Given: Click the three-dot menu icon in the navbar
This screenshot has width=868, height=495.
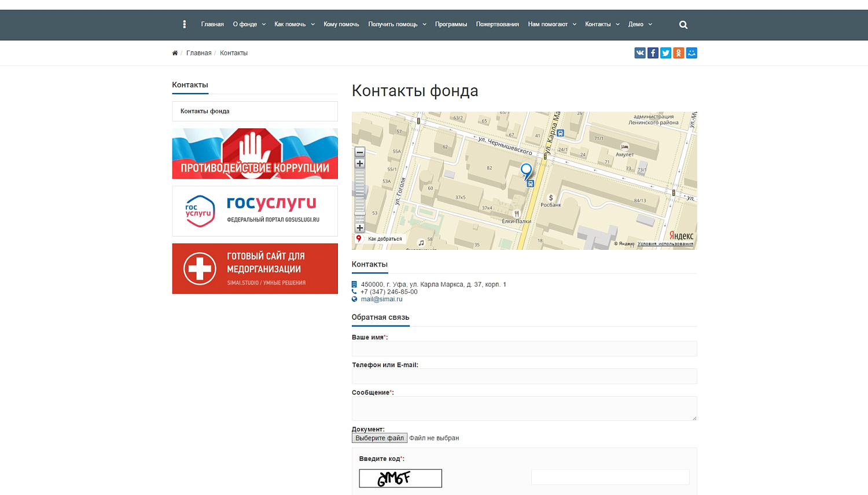Looking at the screenshot, I should click(x=185, y=24).
